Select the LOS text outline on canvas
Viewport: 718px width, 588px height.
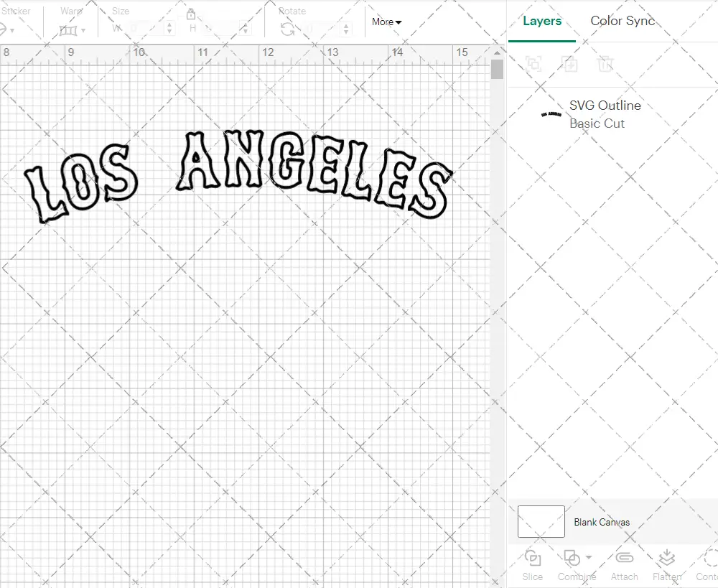coord(80,184)
